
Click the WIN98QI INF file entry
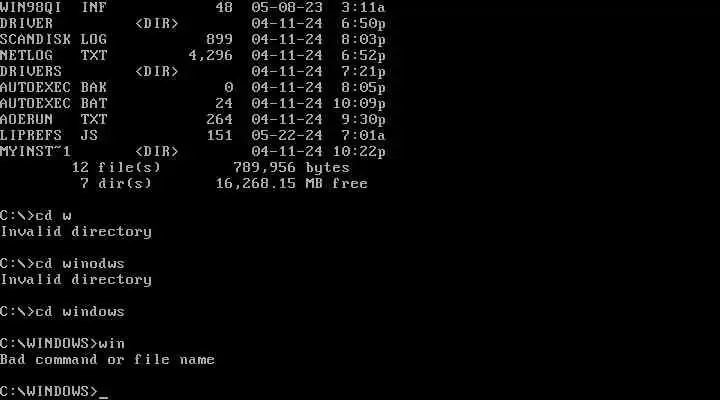pyautogui.click(x=192, y=7)
